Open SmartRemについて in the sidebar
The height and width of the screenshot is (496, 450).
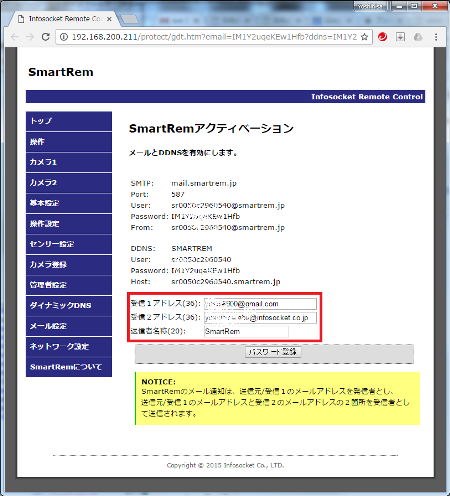click(x=69, y=367)
